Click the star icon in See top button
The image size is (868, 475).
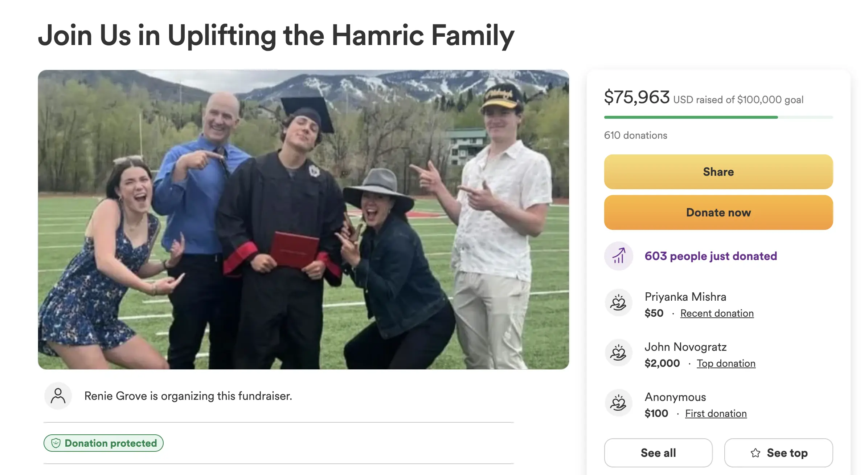756,453
